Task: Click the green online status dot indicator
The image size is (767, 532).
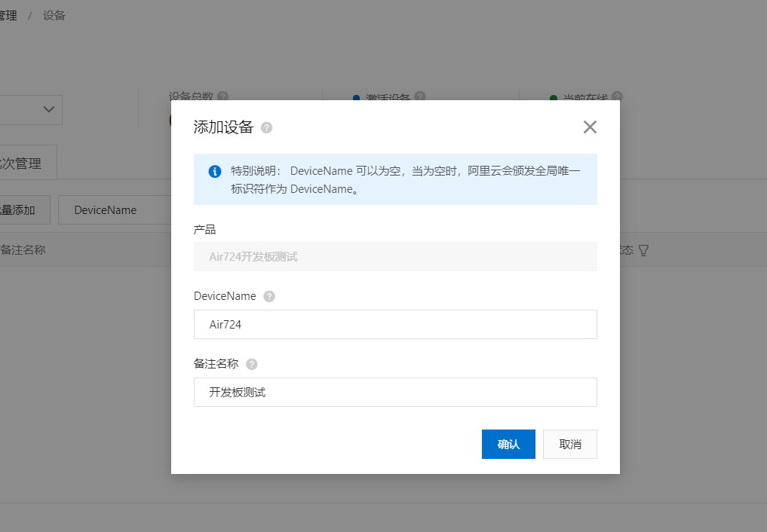Action: [554, 98]
